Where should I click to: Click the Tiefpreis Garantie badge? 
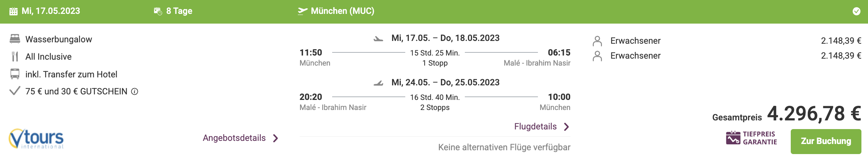[x=752, y=138]
